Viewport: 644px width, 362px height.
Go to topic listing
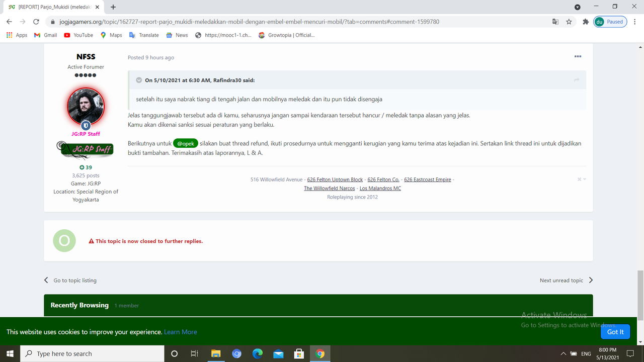pyautogui.click(x=70, y=281)
